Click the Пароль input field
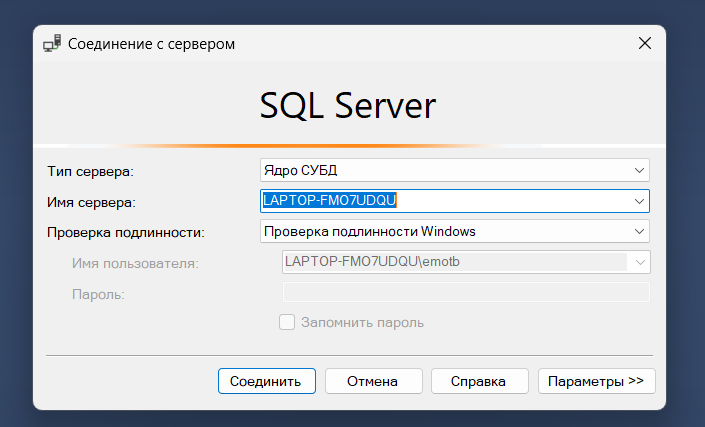This screenshot has height=427, width=705. tap(466, 292)
